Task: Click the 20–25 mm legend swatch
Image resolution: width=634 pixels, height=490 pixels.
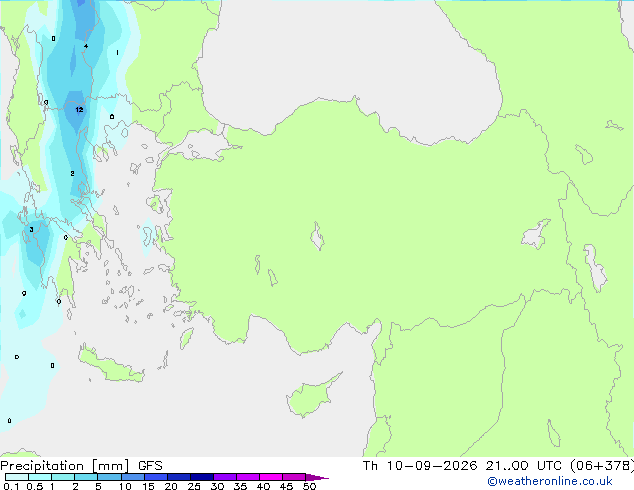Action: (x=178, y=477)
